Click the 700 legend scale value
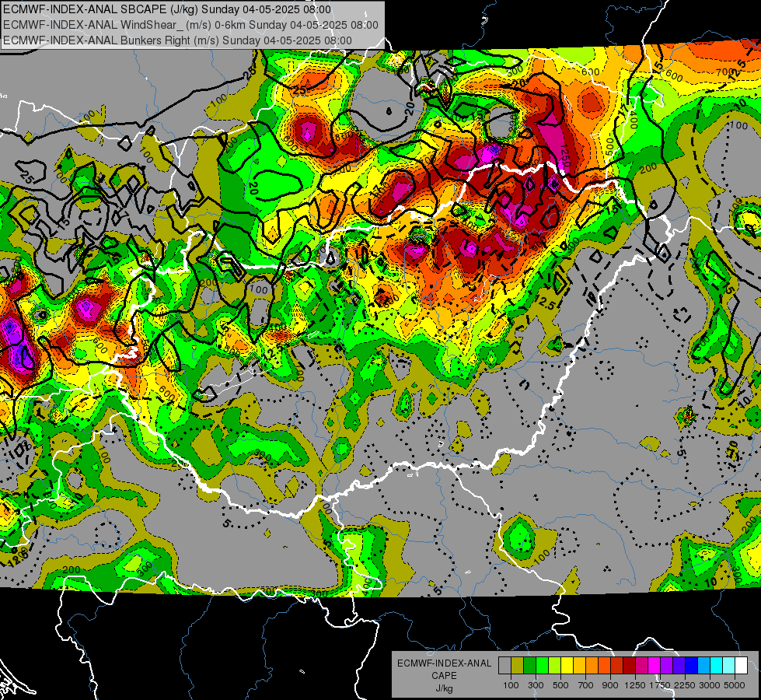Image resolution: width=761 pixels, height=700 pixels. pyautogui.click(x=586, y=685)
